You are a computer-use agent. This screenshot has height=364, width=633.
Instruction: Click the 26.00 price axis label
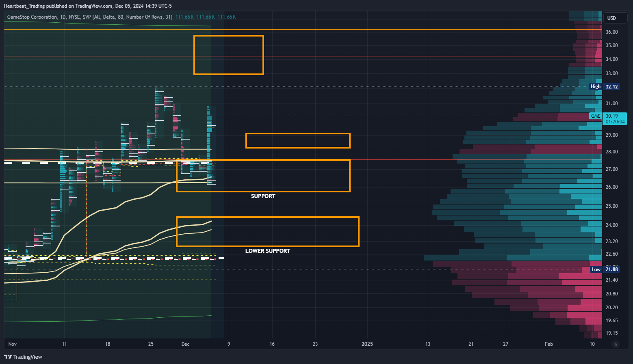pos(611,187)
